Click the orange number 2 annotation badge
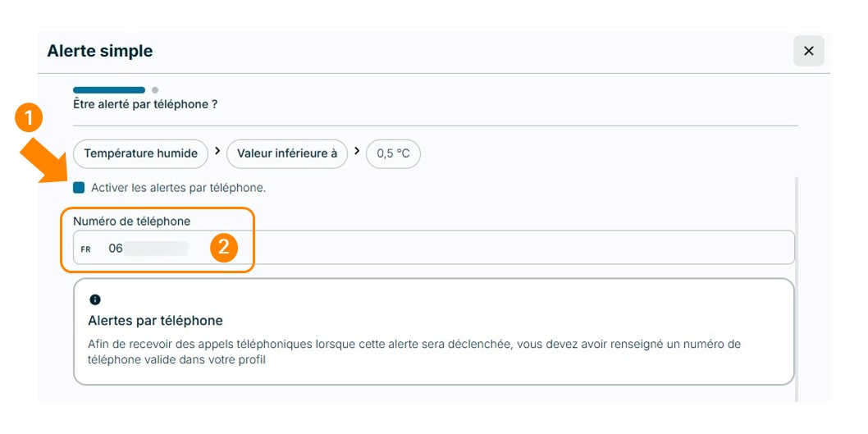 224,247
